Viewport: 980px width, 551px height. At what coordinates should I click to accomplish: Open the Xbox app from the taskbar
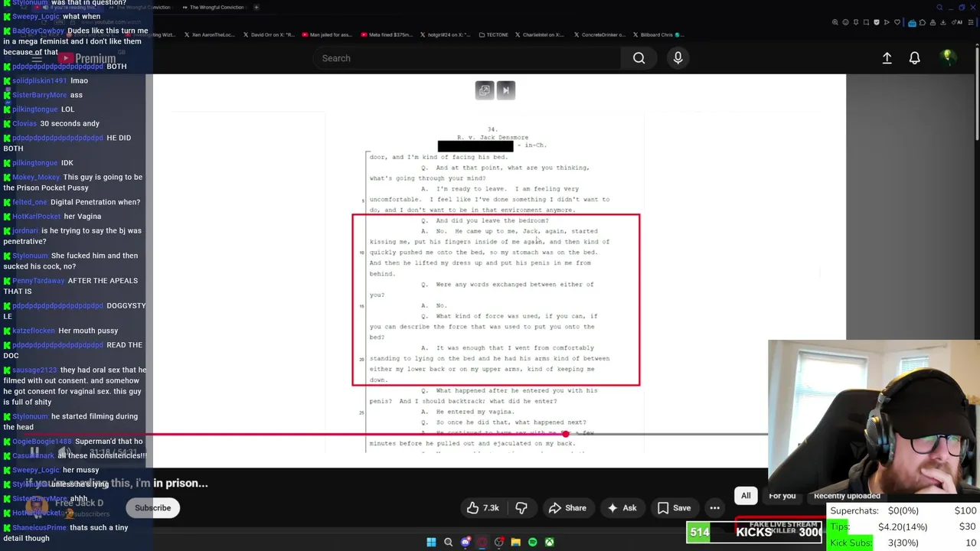549,543
